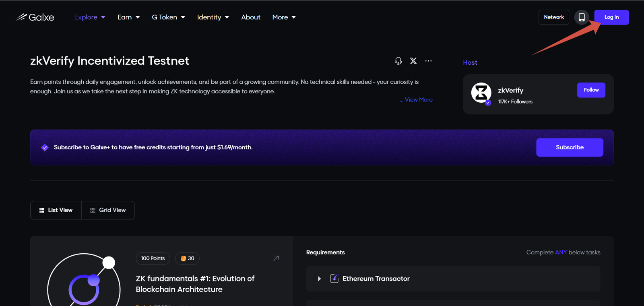The image size is (644, 306).
Task: Expand the Ethereum Transactor requirement
Action: tap(319, 279)
